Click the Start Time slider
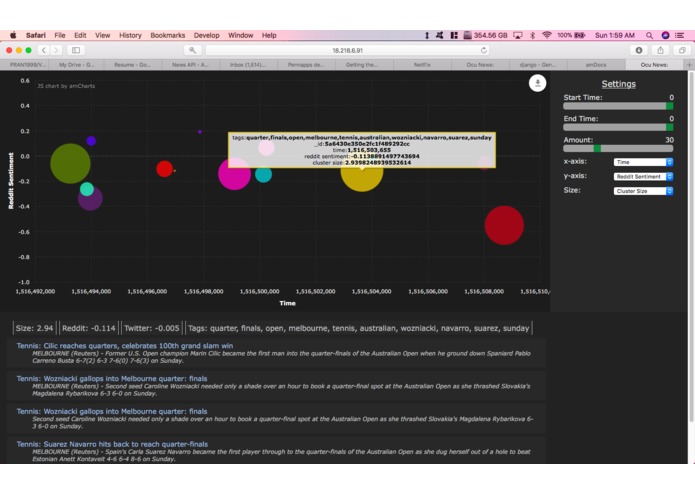 [618, 106]
